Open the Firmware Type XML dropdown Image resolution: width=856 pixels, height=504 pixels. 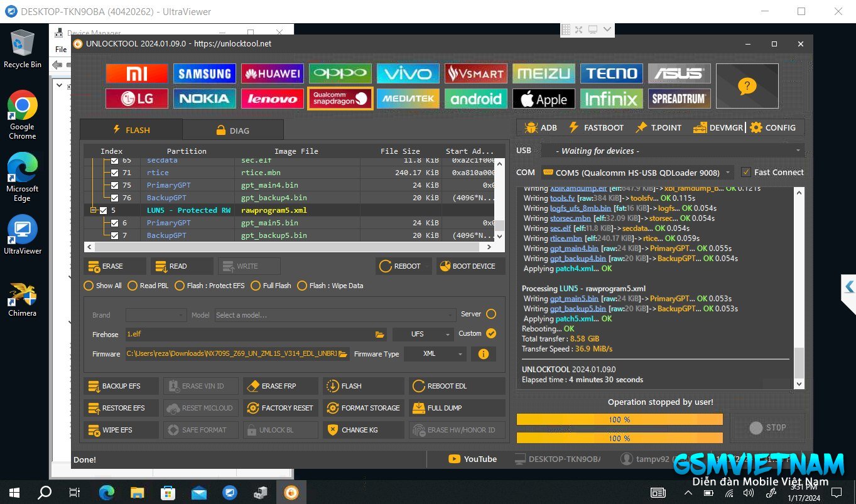click(x=435, y=354)
